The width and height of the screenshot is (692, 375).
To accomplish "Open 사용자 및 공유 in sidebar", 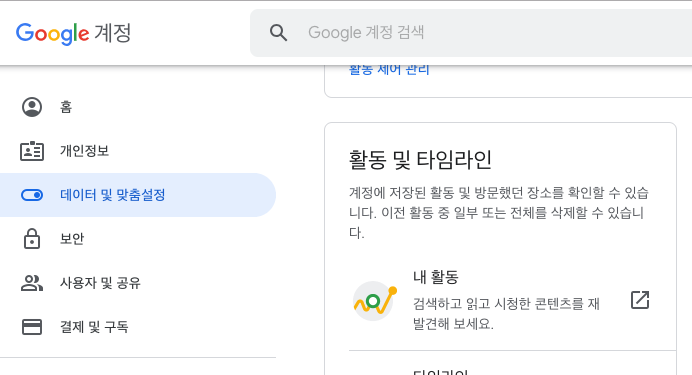I will click(138, 283).
